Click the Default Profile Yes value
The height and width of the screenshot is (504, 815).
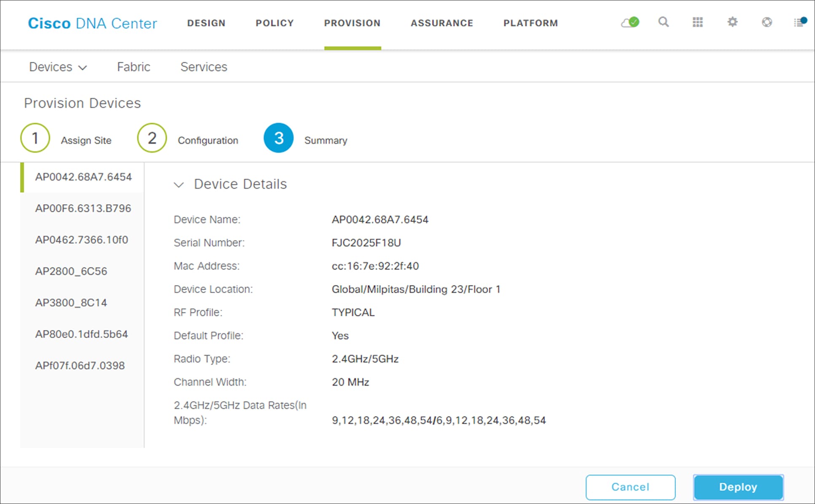coord(340,336)
